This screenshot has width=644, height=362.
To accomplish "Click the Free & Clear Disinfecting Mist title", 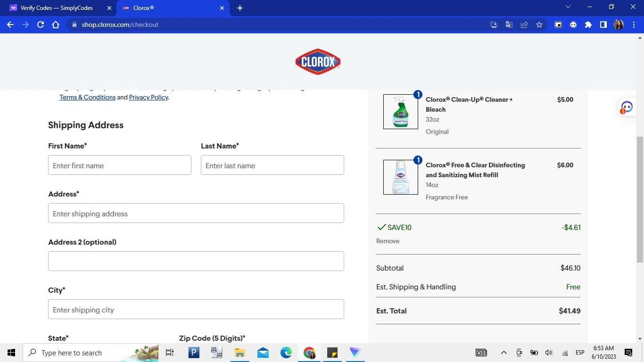I will pyautogui.click(x=475, y=170).
